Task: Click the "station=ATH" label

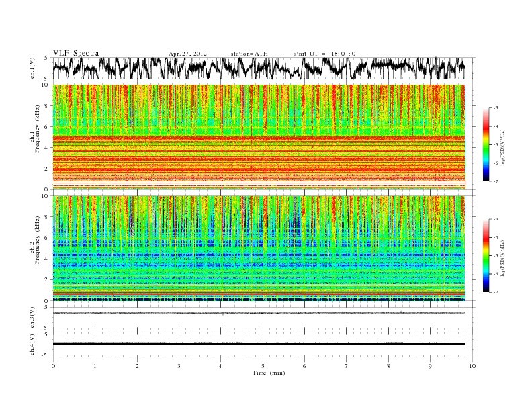Action: point(249,54)
